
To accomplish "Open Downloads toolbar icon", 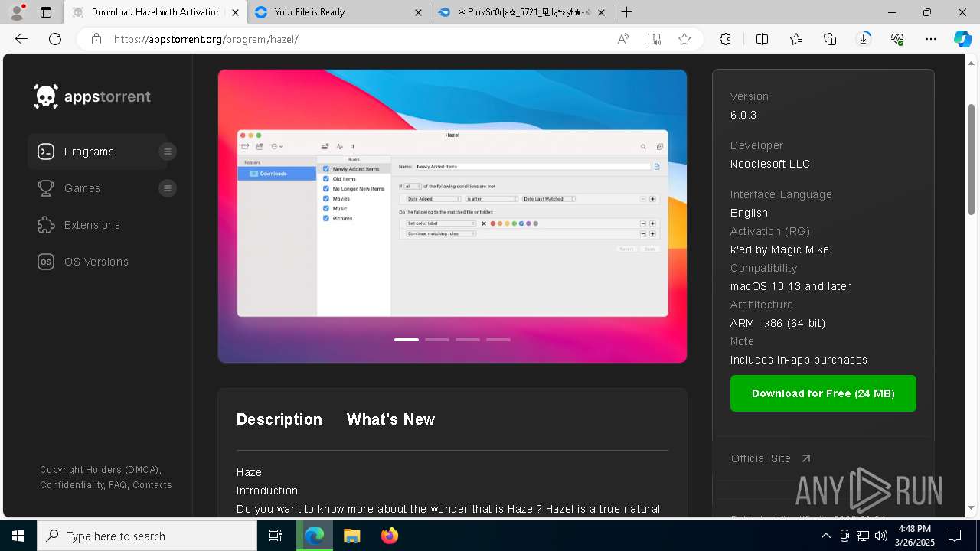I will pos(864,39).
